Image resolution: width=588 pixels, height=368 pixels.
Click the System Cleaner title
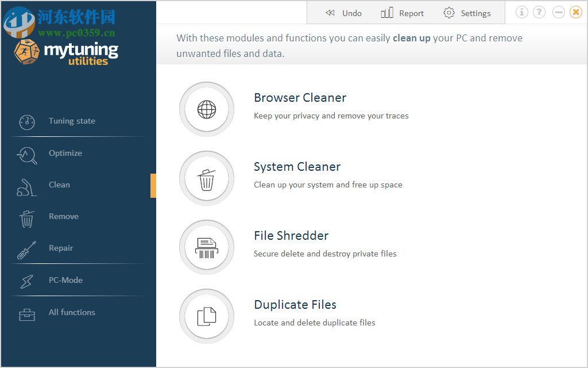[x=297, y=167]
